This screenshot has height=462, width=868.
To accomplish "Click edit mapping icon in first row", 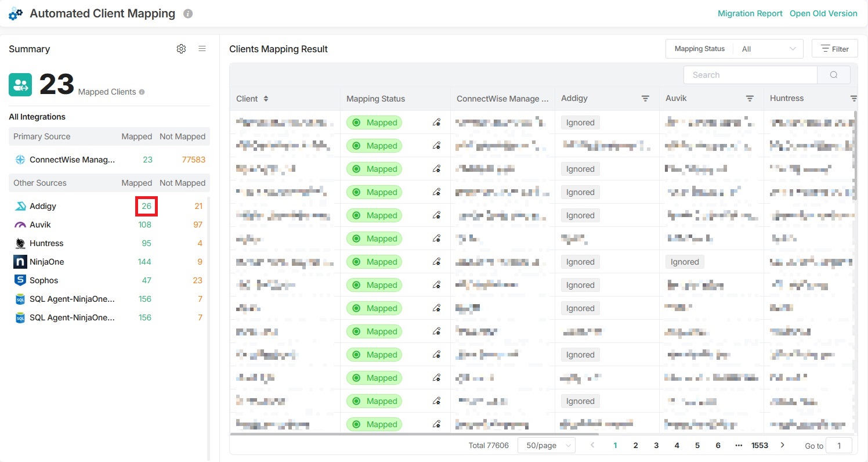I will coord(436,122).
